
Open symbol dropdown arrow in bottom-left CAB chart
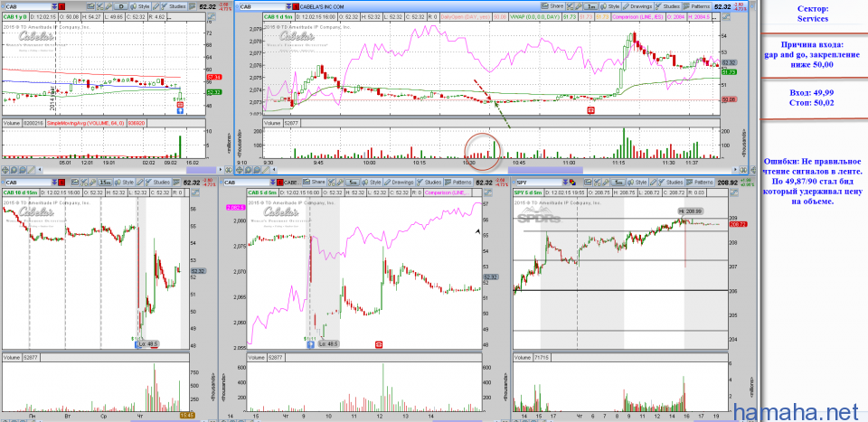click(55, 182)
